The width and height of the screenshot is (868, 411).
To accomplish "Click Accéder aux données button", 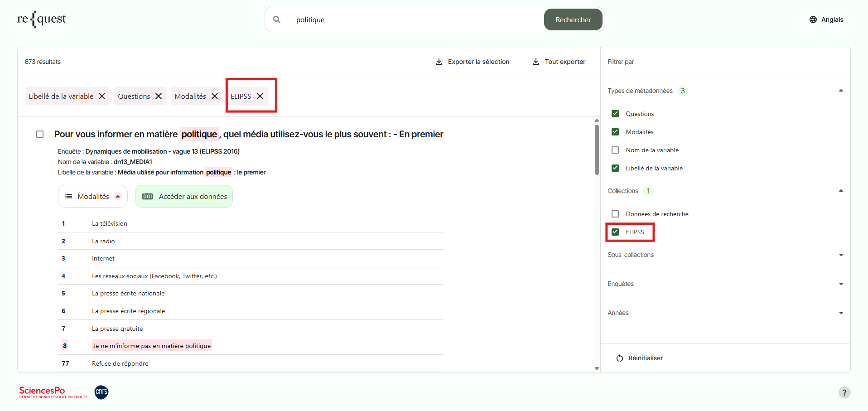I will click(x=184, y=196).
